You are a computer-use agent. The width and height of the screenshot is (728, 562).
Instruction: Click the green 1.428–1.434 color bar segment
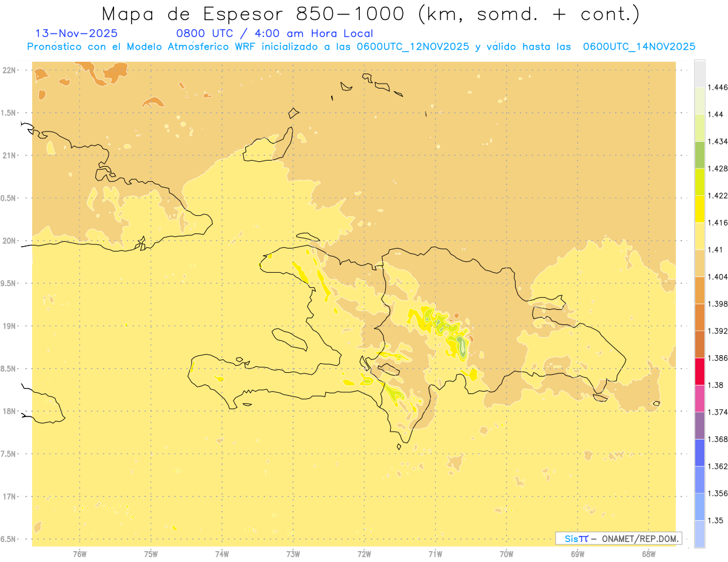pyautogui.click(x=699, y=155)
